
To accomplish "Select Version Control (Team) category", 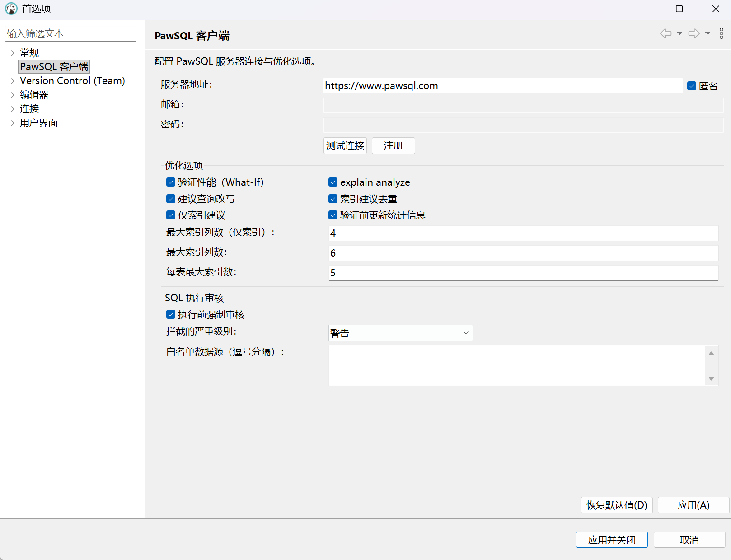I will [72, 81].
